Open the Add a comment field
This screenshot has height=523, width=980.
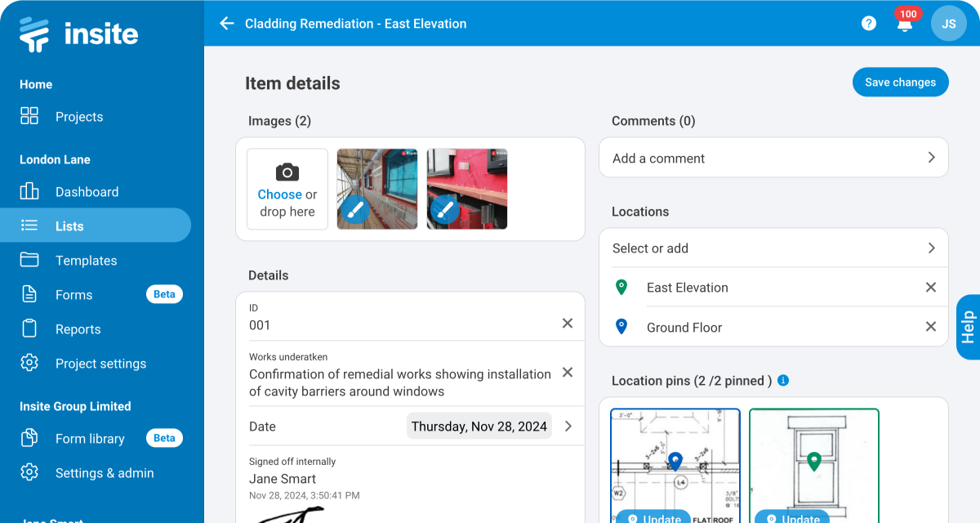coord(773,157)
